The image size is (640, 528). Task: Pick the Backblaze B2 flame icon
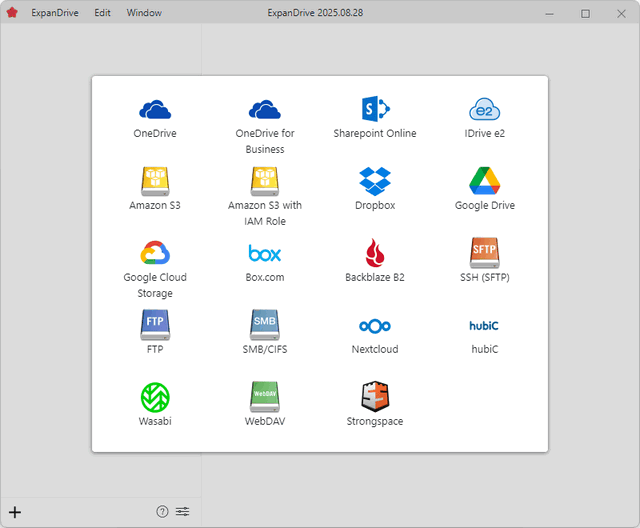(375, 253)
